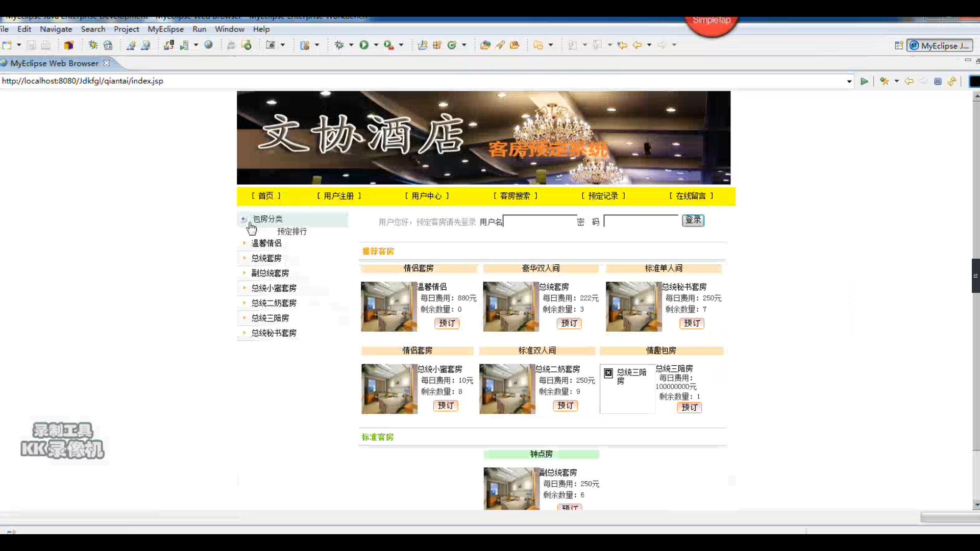Viewport: 980px width, 551px height.
Task: Open the web browser globe icon
Action: (208, 45)
